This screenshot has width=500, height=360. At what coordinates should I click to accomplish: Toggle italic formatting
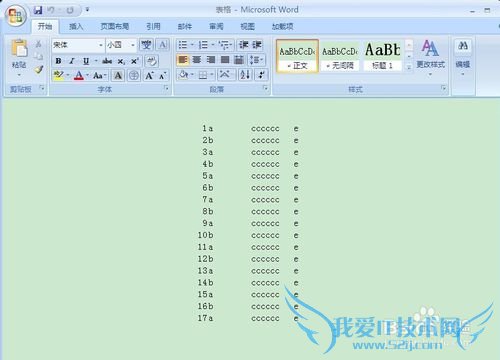72,61
